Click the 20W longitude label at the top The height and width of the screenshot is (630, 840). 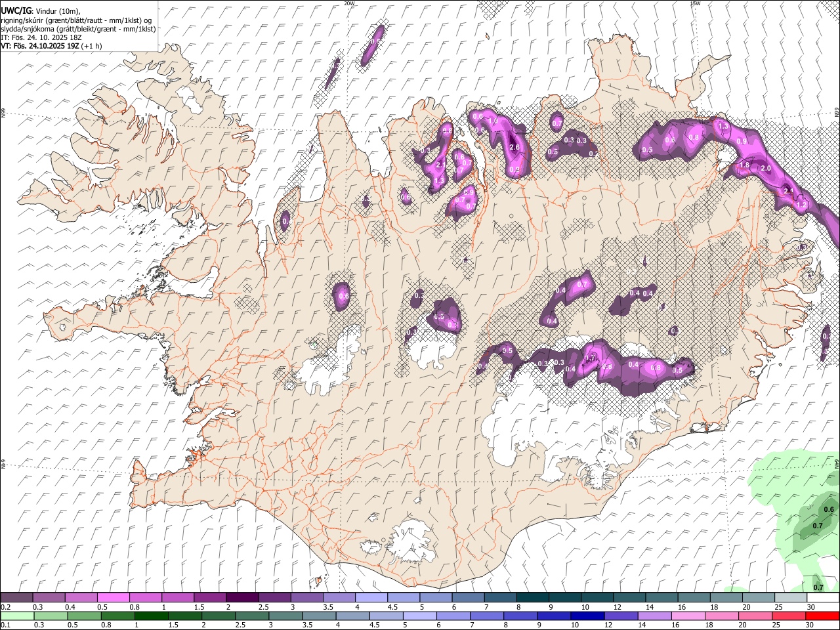coord(349,3)
